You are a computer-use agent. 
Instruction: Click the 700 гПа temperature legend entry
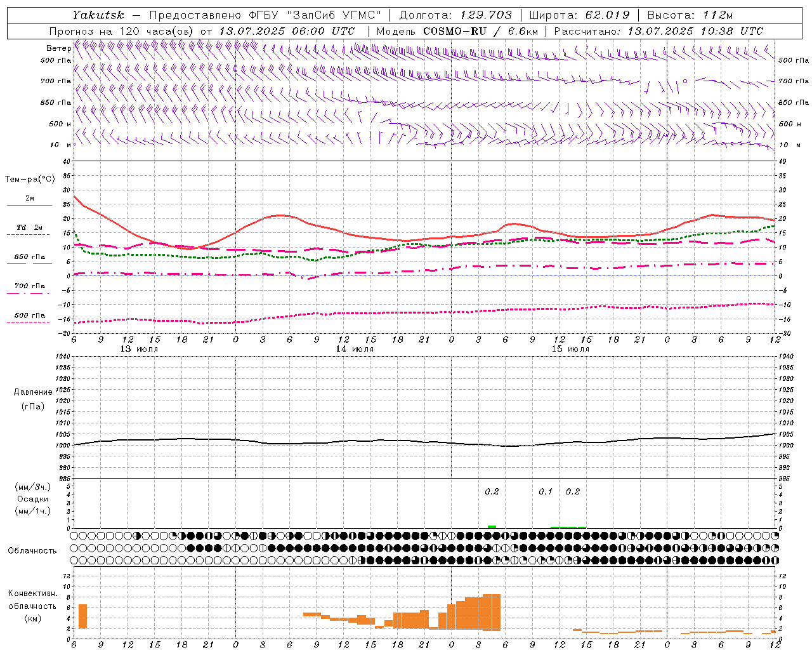pyautogui.click(x=29, y=286)
